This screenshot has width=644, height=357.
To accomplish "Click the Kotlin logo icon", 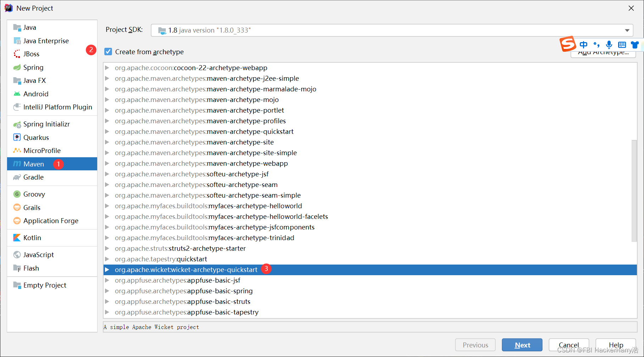I will tap(17, 238).
